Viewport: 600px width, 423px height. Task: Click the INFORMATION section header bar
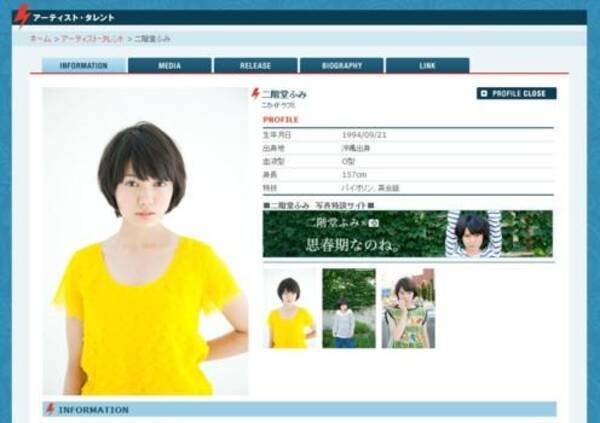click(299, 409)
